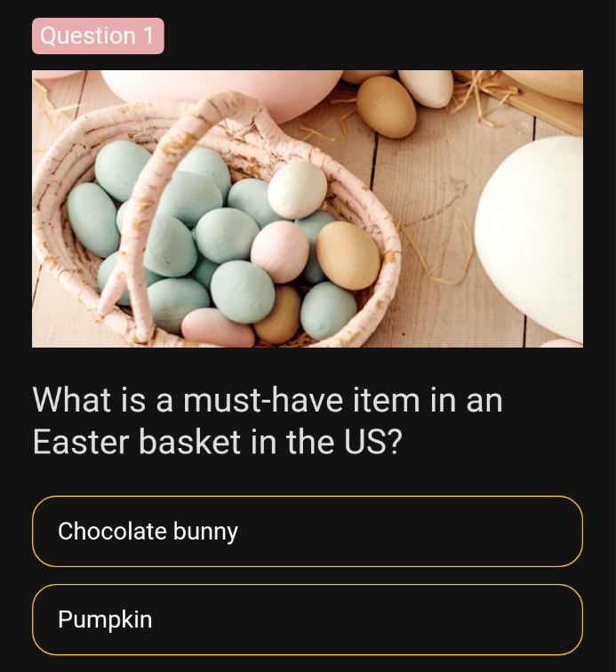
Task: Click the Question 1 badge
Action: click(x=98, y=36)
